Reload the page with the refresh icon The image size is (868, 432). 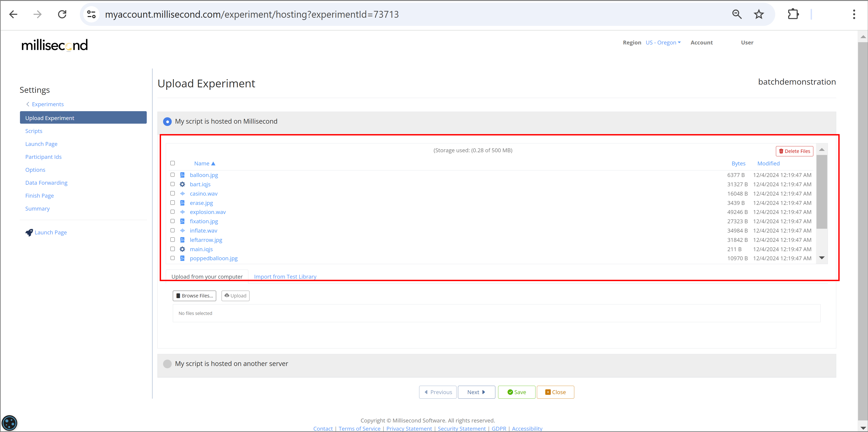point(62,14)
